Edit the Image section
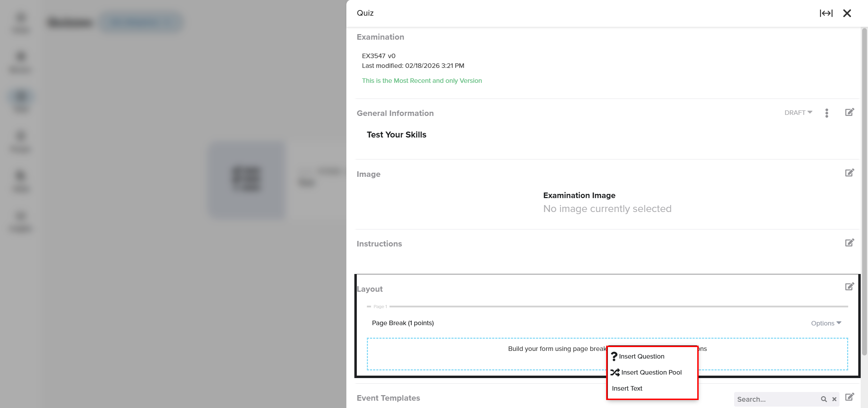Screen dimensions: 868x408 (849, 173)
